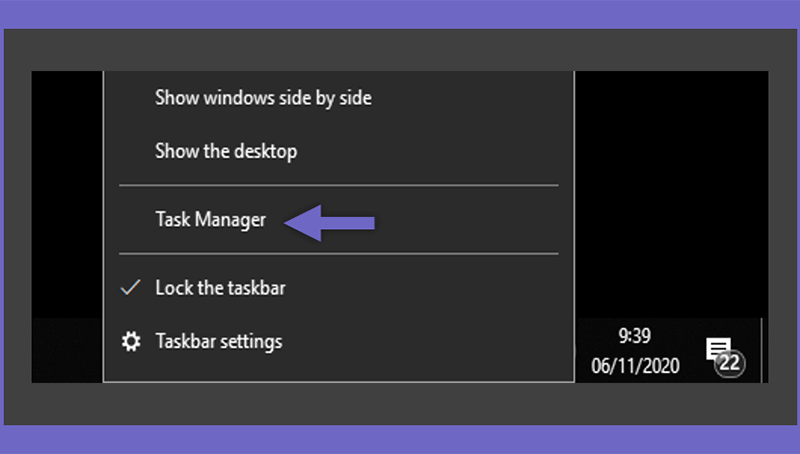
Task: Click the purple arrow pointing at Task Manager
Action: [329, 223]
